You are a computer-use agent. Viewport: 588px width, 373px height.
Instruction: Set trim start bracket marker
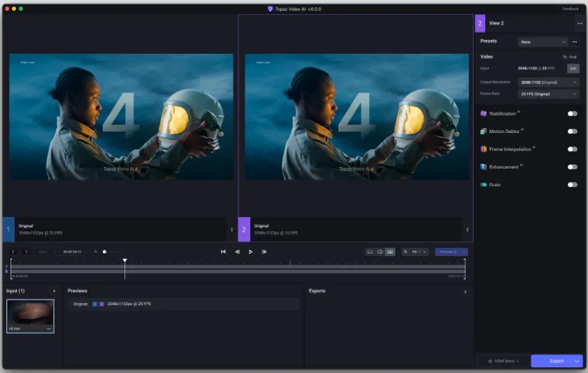[x=13, y=252]
